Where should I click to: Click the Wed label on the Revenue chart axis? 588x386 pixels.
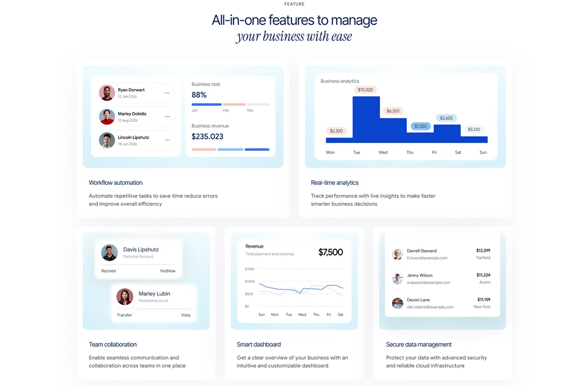point(302,315)
